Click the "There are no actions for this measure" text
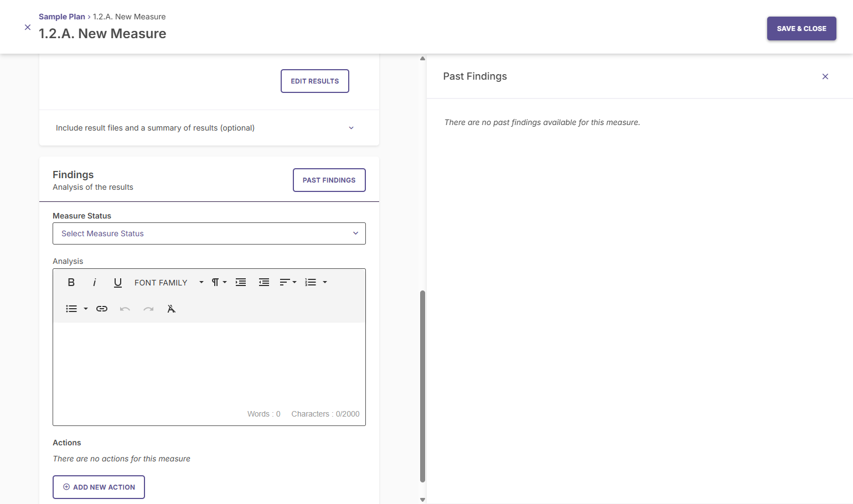Image resolution: width=853 pixels, height=504 pixels. tap(122, 459)
